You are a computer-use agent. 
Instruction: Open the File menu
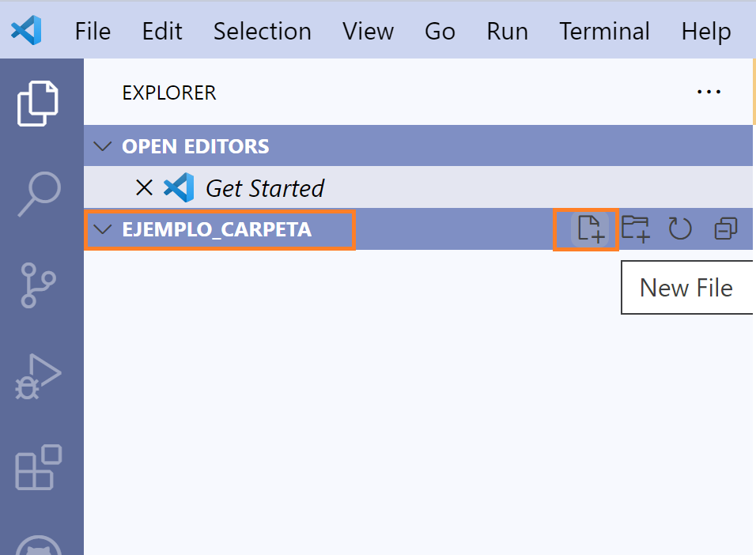coord(93,32)
